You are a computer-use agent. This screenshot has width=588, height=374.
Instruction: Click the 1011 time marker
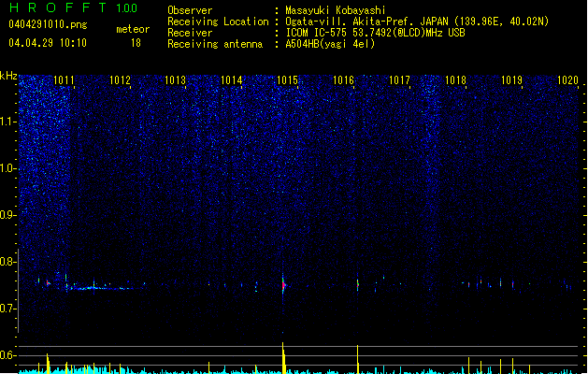(x=64, y=80)
